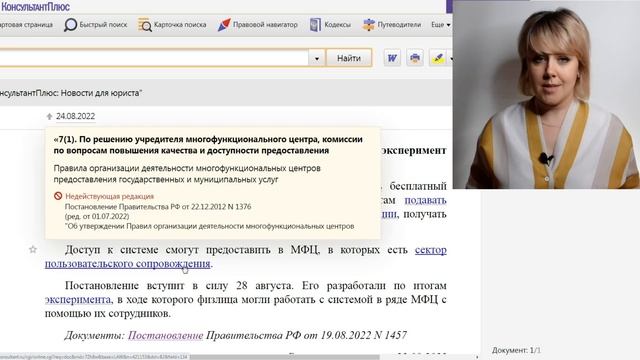Click tooltip heading «7(1). По решению учредителя
This screenshot has width=640, height=360.
(208, 145)
